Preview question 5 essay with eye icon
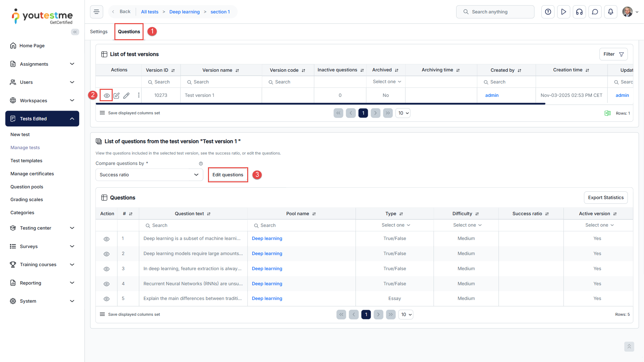 [x=107, y=299]
